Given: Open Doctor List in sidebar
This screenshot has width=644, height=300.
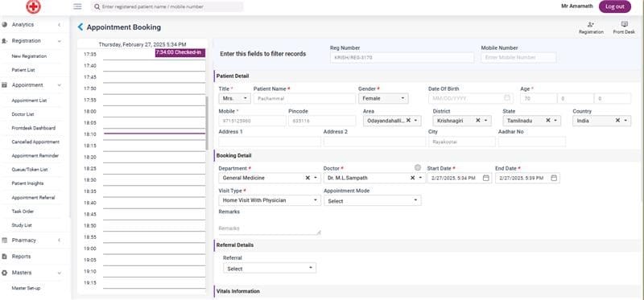Looking at the screenshot, I should pos(23,114).
